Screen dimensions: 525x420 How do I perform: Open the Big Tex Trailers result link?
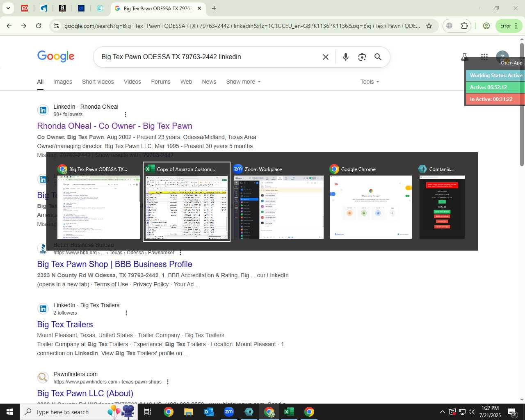coord(65,324)
